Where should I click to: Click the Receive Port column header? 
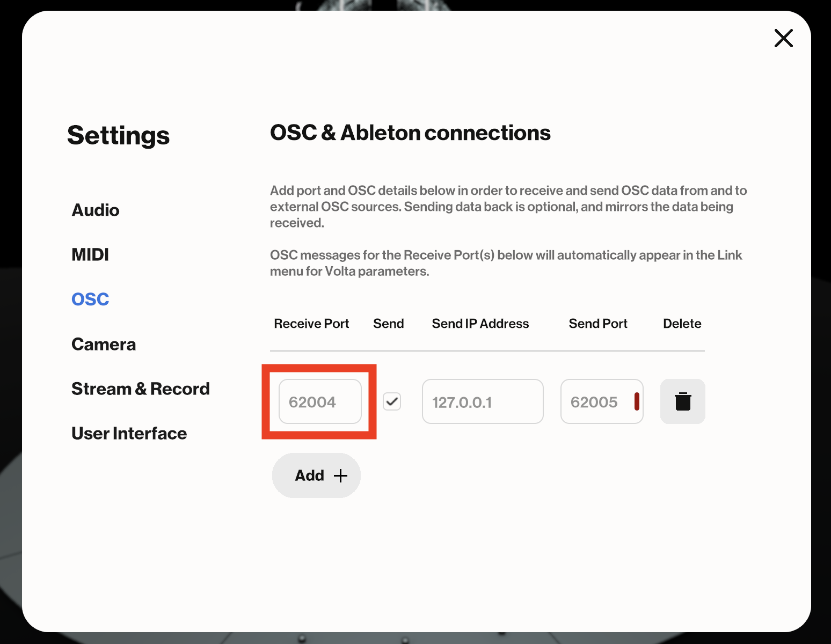(311, 324)
